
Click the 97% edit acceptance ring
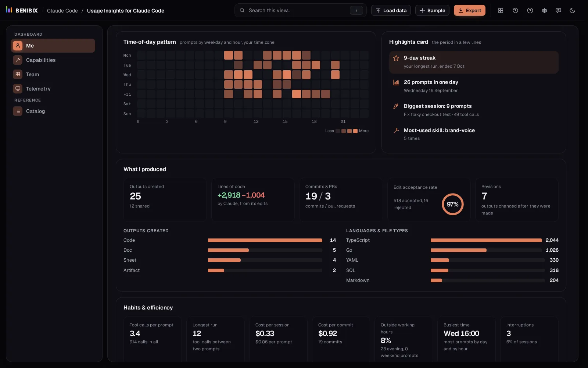(452, 204)
